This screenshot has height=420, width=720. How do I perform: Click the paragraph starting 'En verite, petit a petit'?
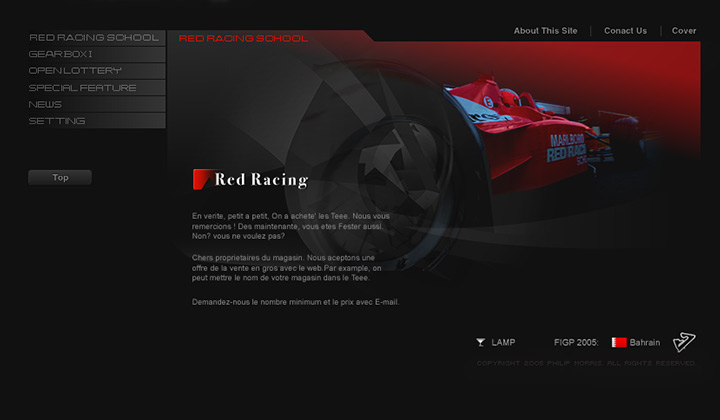pyautogui.click(x=291, y=226)
